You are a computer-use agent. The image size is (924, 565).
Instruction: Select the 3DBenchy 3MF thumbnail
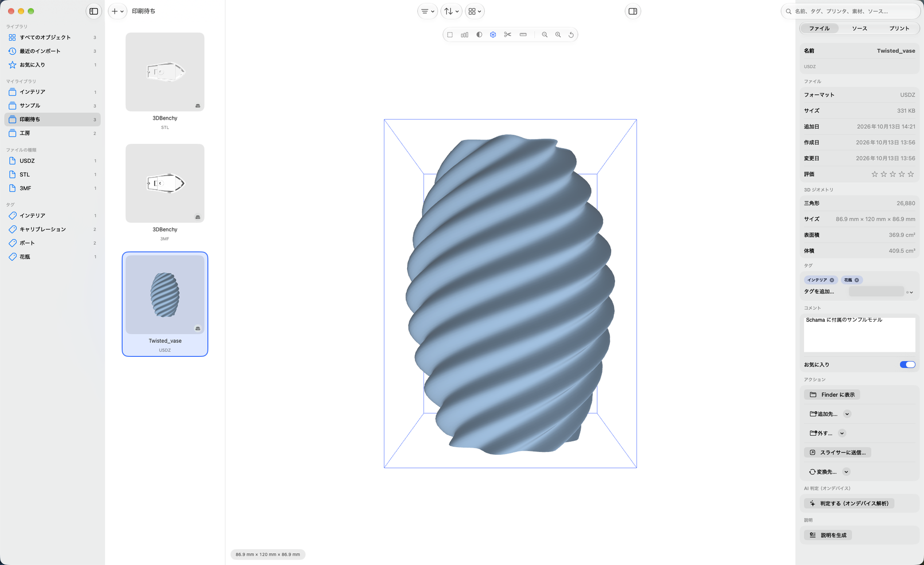[x=165, y=183]
